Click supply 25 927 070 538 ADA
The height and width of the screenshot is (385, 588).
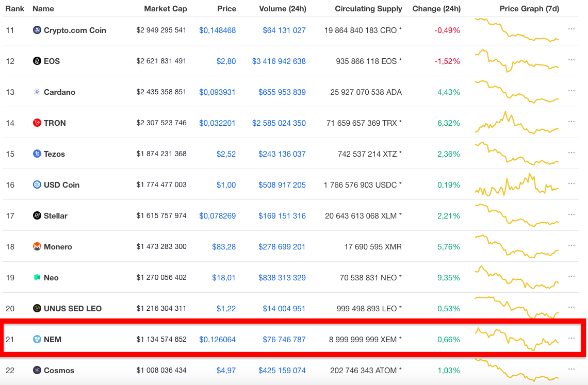click(x=366, y=92)
